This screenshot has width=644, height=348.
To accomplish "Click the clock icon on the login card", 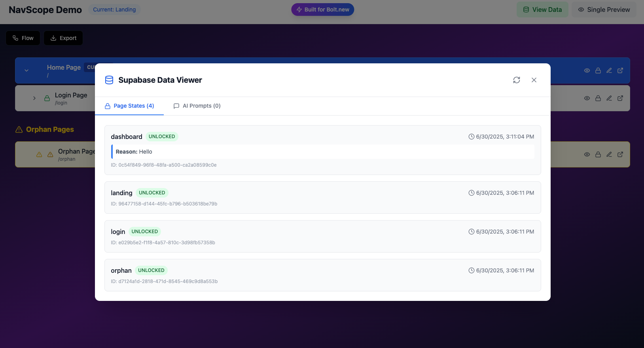I will pyautogui.click(x=472, y=232).
